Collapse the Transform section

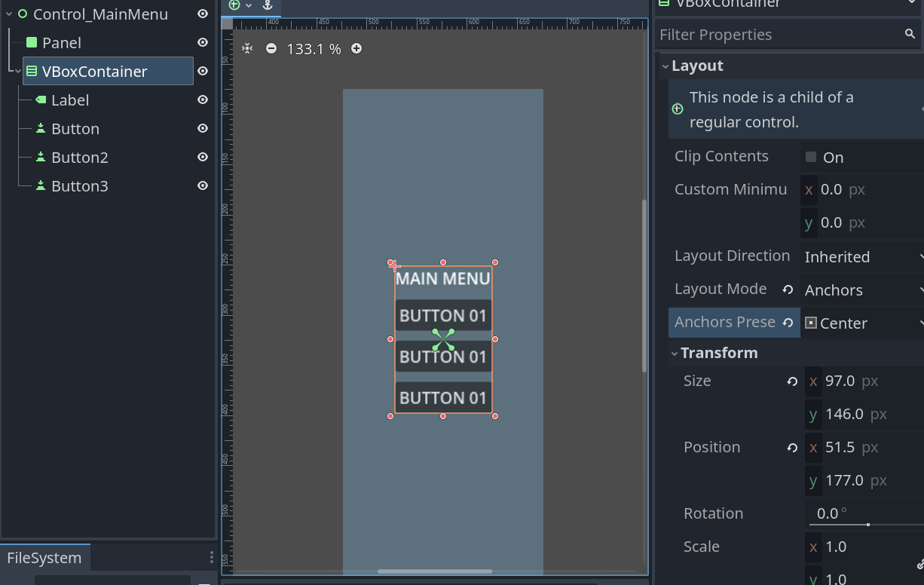pyautogui.click(x=675, y=353)
